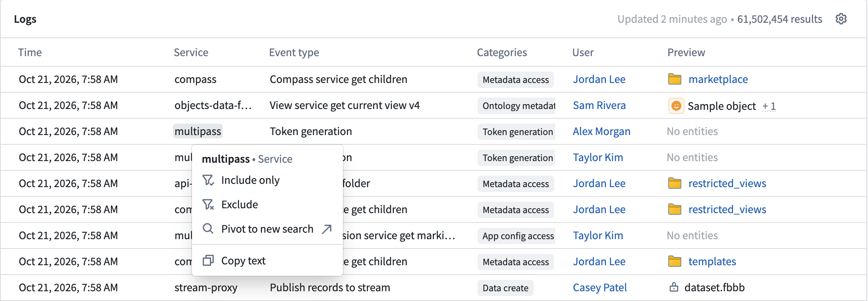Choose Exclude from context menu
The height and width of the screenshot is (301, 868).
point(267,205)
